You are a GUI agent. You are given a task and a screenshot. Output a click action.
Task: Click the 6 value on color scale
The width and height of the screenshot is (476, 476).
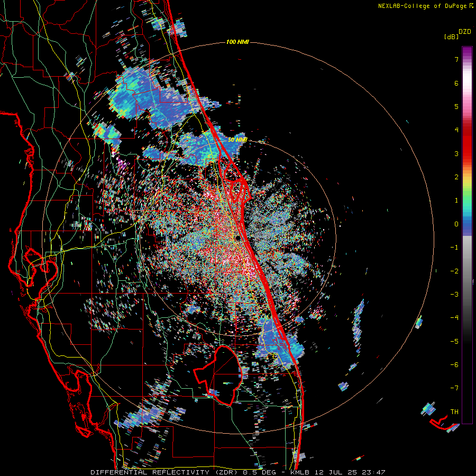coord(456,83)
